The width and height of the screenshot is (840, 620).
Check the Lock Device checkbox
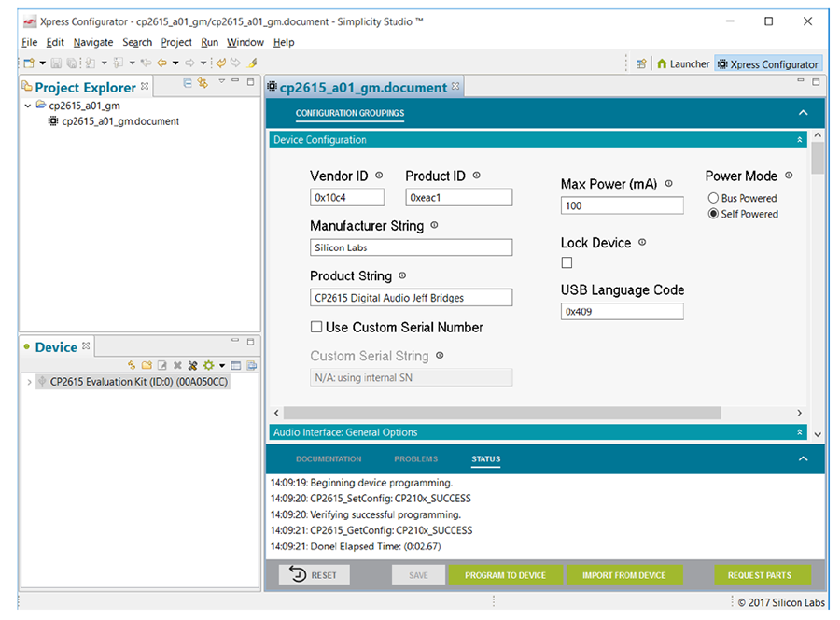tap(567, 262)
